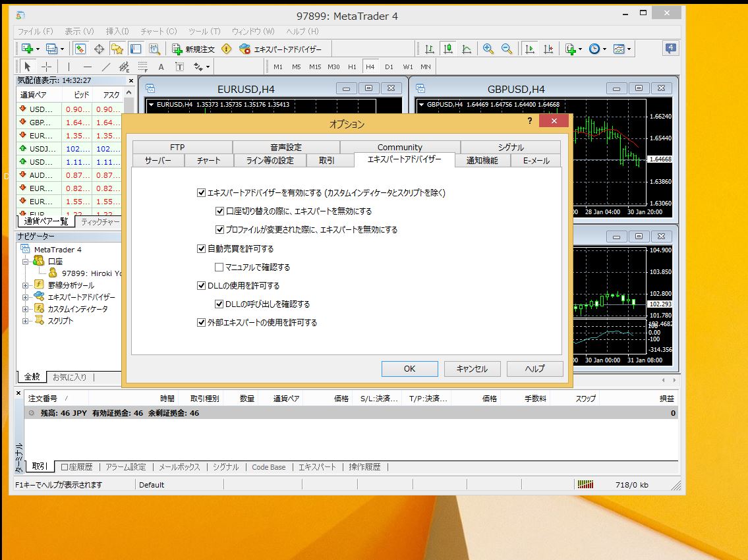
Task: Open the 口座履歴 terminal tab
Action: point(77,467)
